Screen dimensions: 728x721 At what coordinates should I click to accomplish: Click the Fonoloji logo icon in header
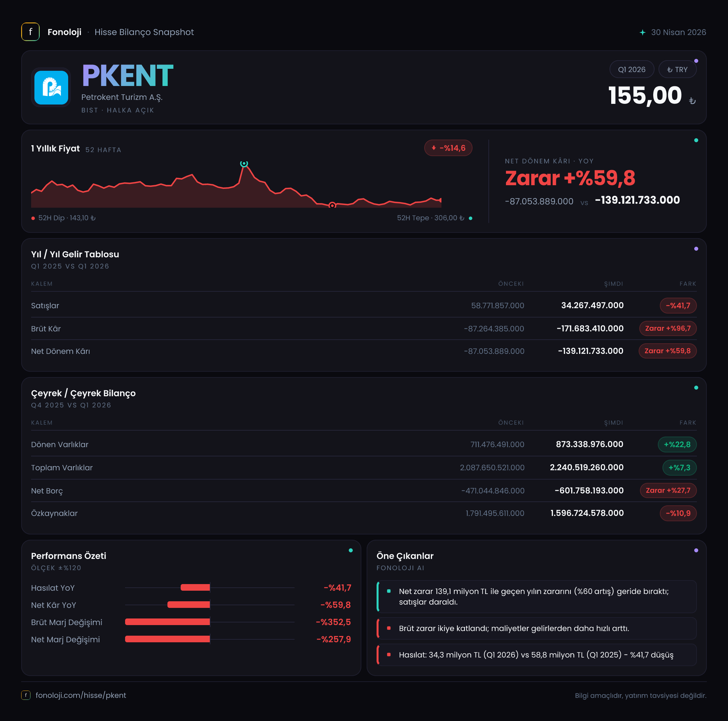[30, 32]
